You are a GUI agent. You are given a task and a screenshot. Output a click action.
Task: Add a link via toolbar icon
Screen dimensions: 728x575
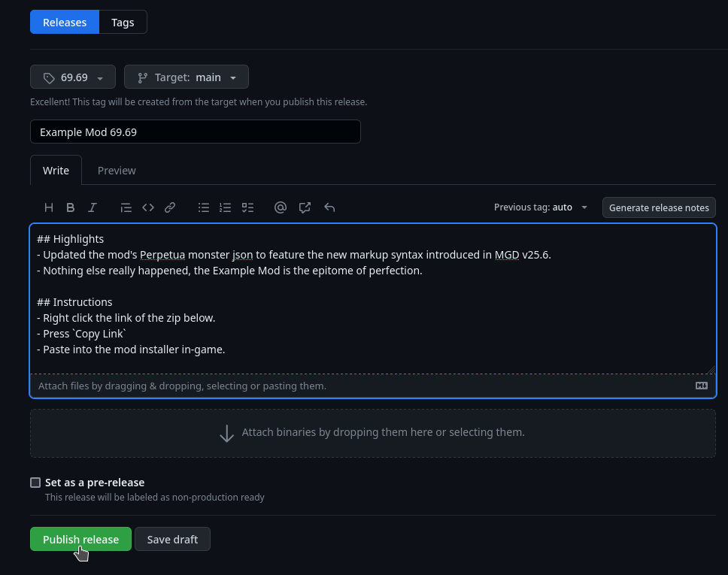[170, 207]
